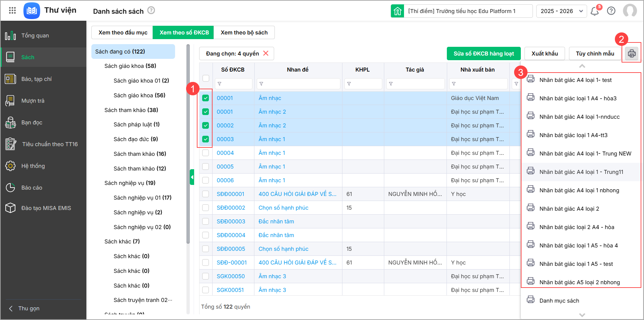This screenshot has width=644, height=320.
Task: Choose Nhãn bát giác A4 loại 1- Trung NEW
Action: pos(581,153)
